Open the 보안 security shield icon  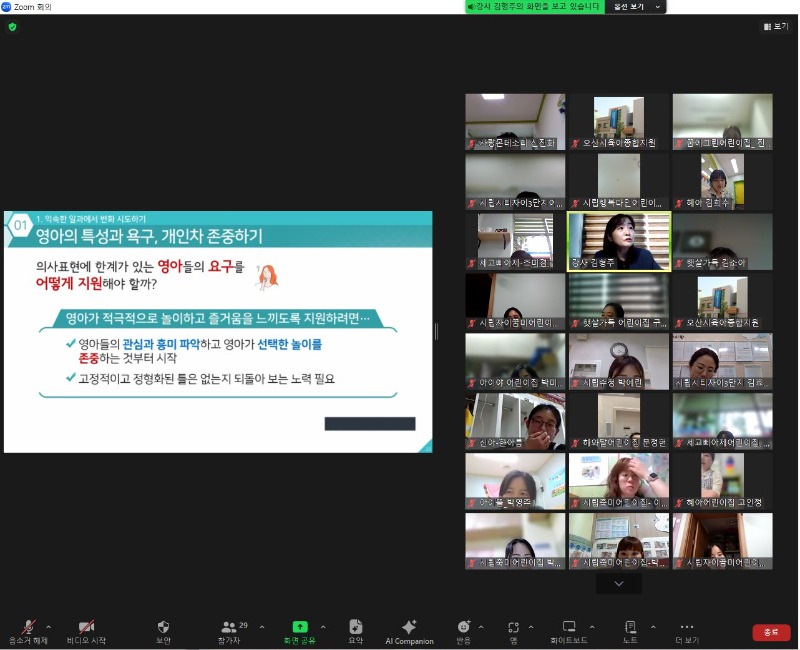tap(163, 627)
